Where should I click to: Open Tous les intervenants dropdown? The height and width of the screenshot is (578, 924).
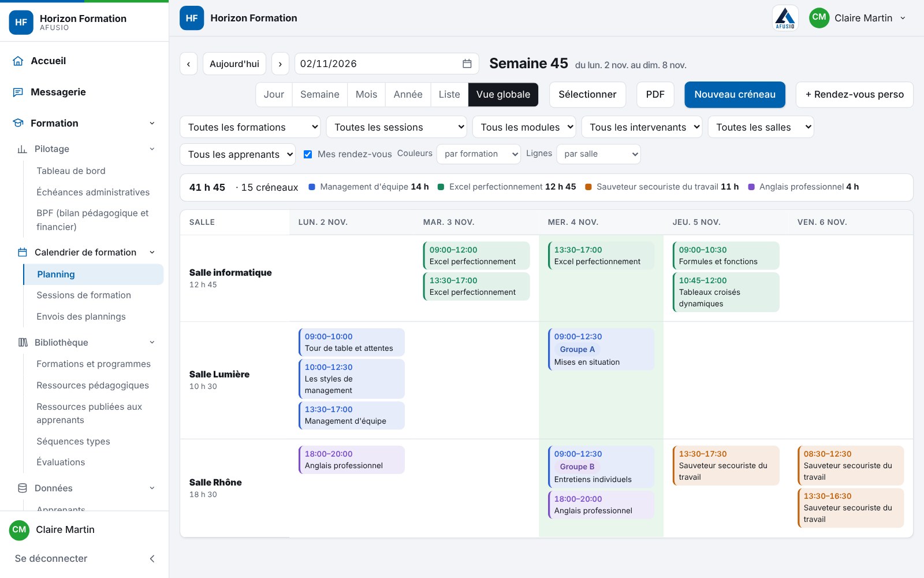[x=642, y=127]
